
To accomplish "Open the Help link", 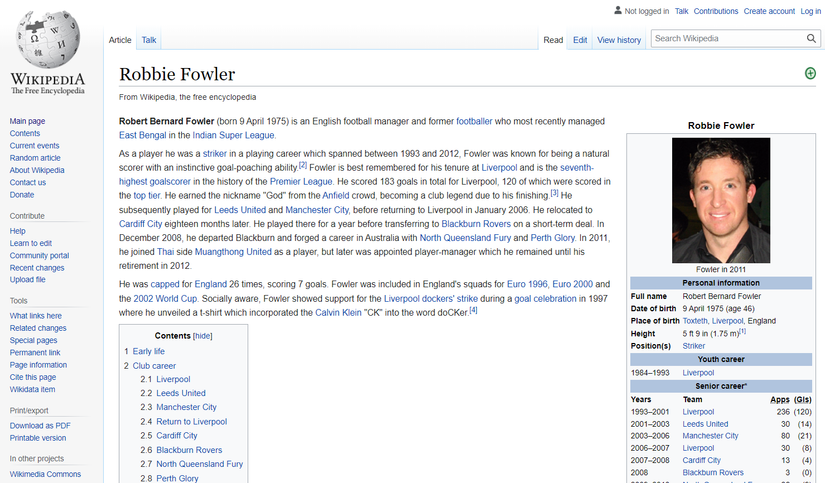I will (17, 231).
